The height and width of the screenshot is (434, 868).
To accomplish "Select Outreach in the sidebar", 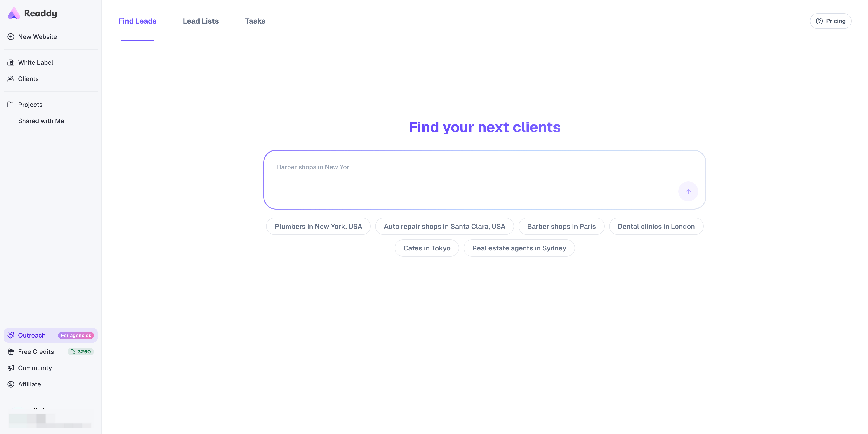I will click(51, 335).
